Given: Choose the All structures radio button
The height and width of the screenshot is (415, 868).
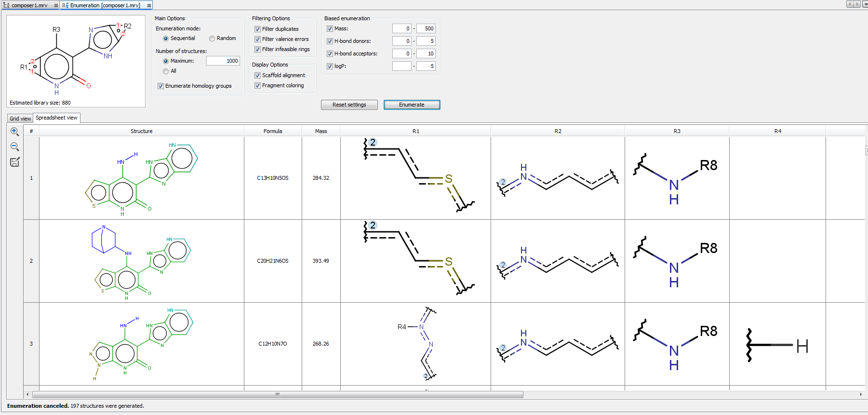Looking at the screenshot, I should tap(166, 71).
